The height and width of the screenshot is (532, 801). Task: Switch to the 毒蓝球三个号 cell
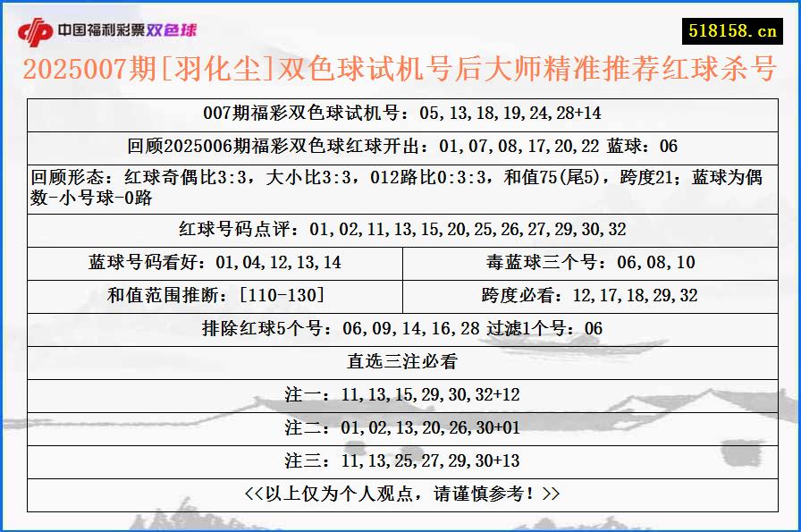pyautogui.click(x=590, y=263)
